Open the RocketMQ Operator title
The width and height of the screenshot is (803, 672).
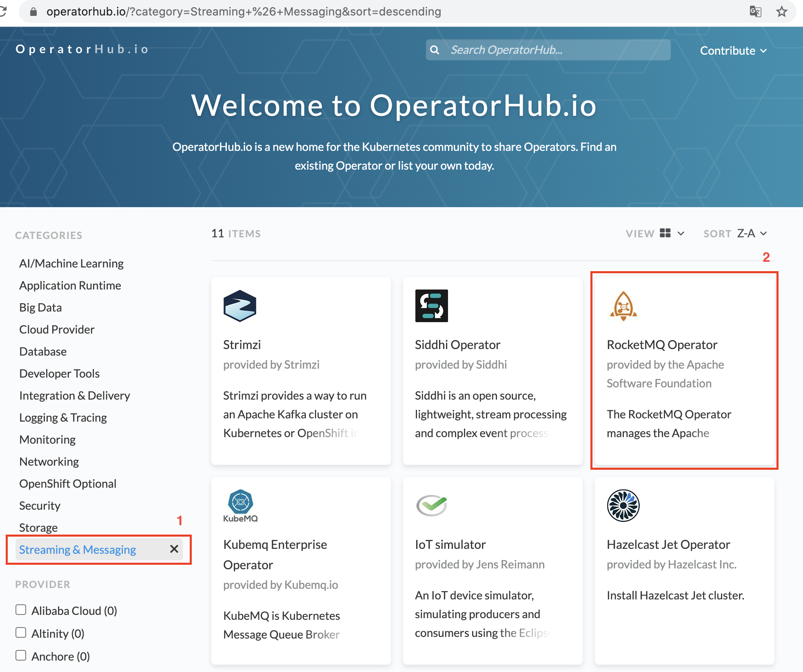662,345
